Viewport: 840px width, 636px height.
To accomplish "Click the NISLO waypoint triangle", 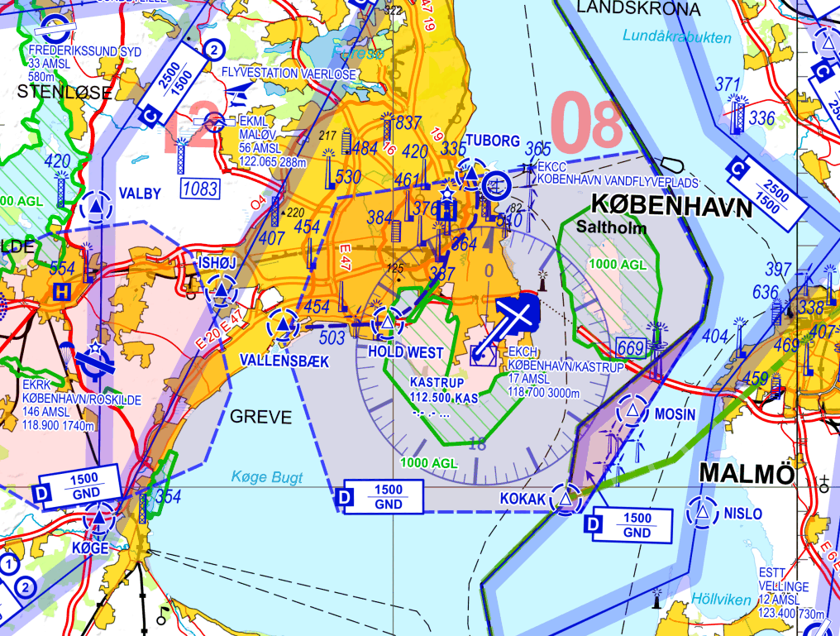I will [x=702, y=513].
